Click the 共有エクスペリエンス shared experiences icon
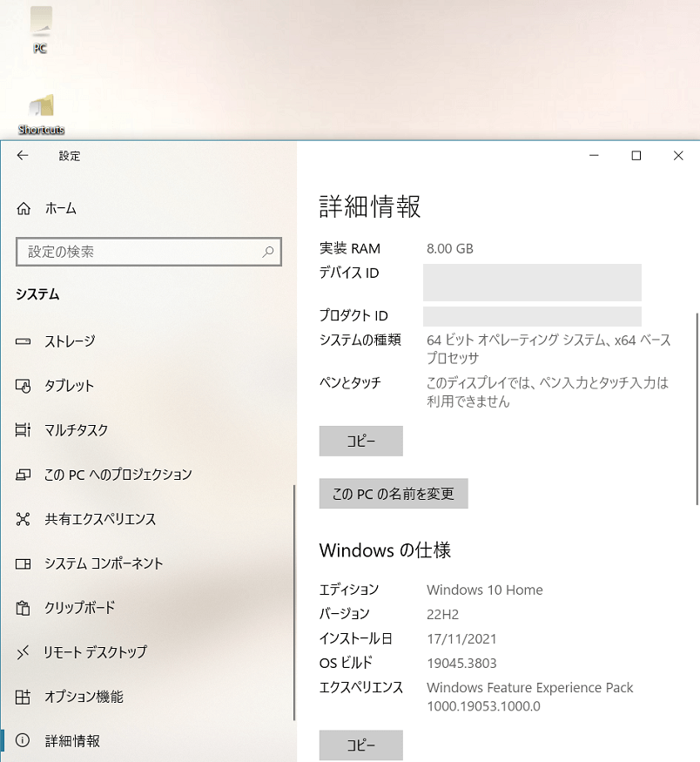700x762 pixels. pos(23,519)
